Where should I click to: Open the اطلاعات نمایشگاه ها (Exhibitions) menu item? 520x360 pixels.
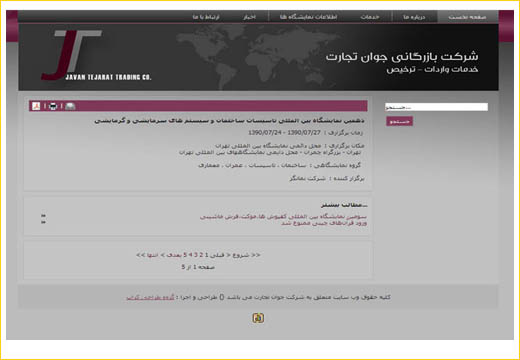(x=308, y=17)
